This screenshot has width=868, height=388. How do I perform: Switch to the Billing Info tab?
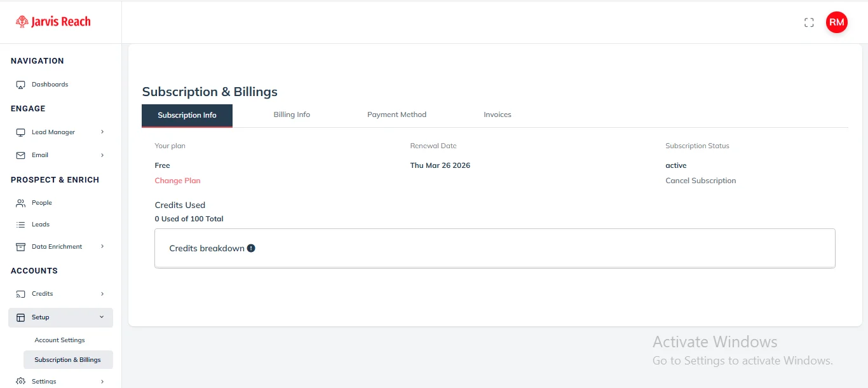click(x=292, y=115)
